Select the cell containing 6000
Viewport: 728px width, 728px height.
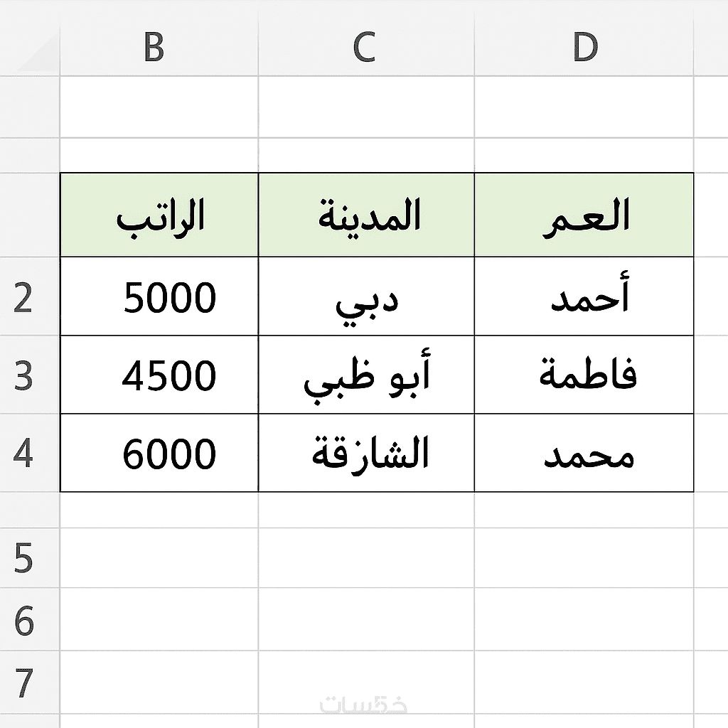159,453
